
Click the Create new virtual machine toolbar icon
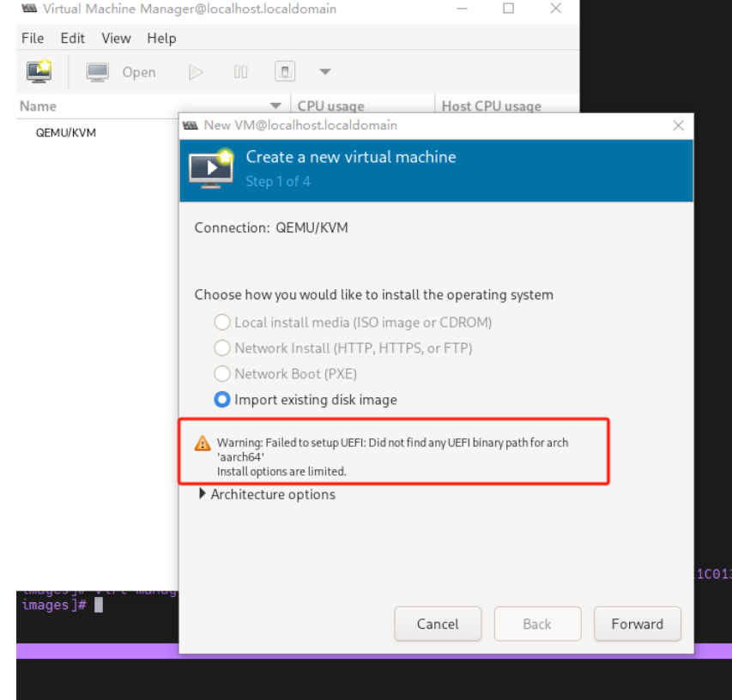[39, 72]
